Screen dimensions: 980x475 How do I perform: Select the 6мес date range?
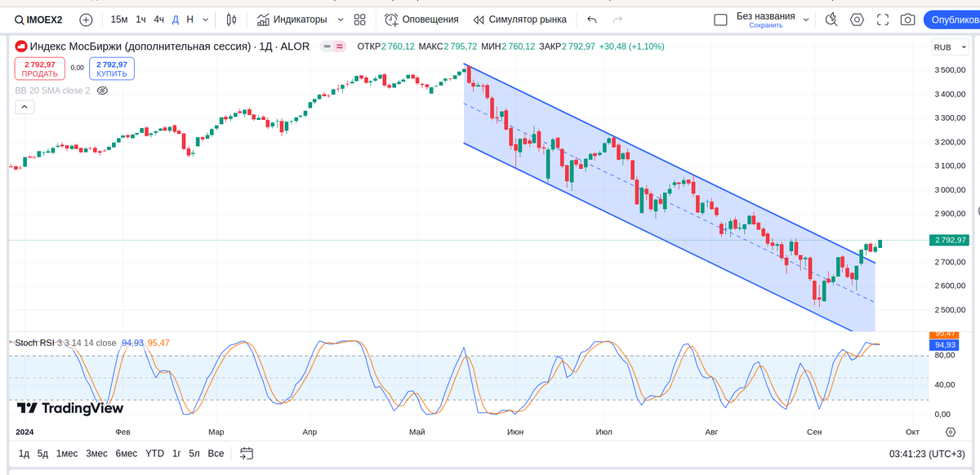tap(126, 453)
